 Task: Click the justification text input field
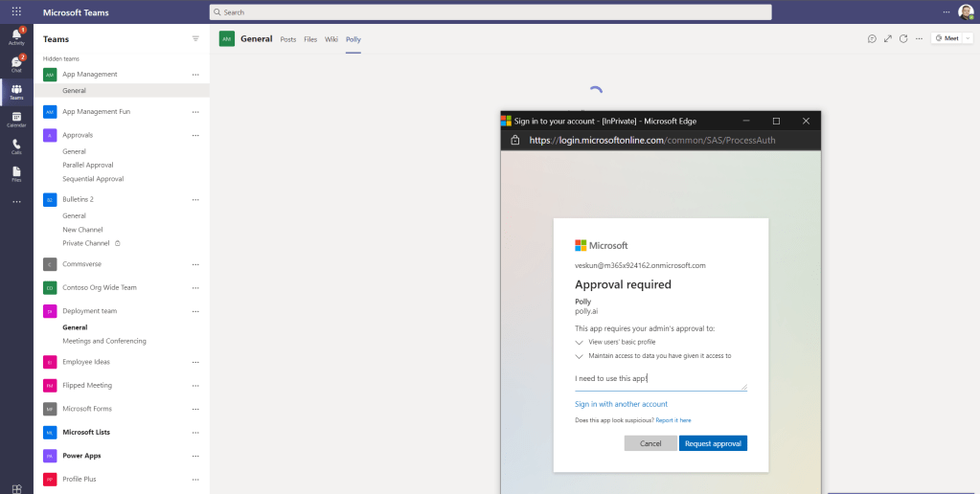pyautogui.click(x=659, y=379)
